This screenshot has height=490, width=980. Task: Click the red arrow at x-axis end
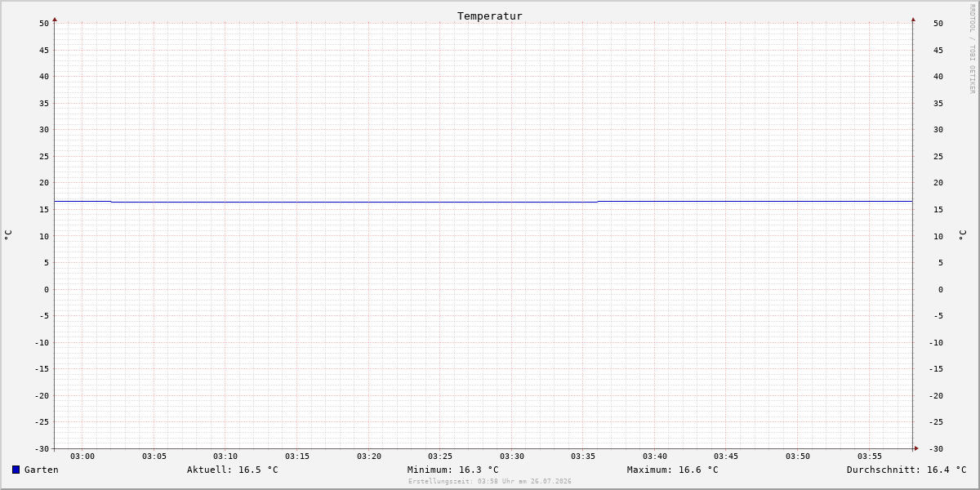[916, 448]
